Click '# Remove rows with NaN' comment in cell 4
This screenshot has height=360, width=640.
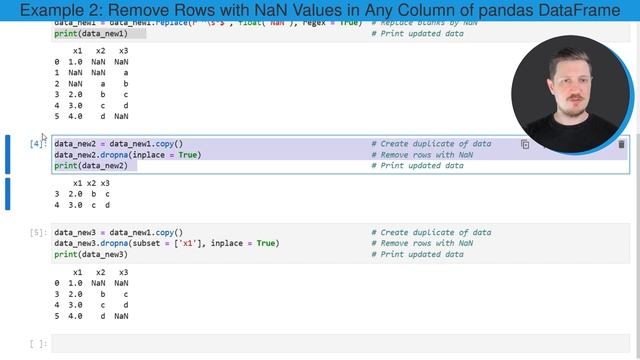[x=422, y=155]
